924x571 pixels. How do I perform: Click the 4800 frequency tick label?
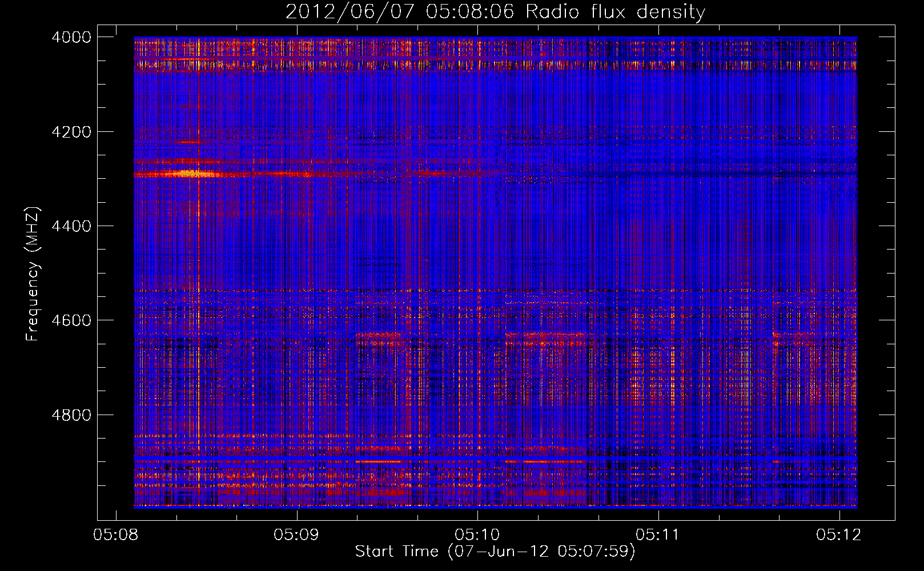coord(71,415)
